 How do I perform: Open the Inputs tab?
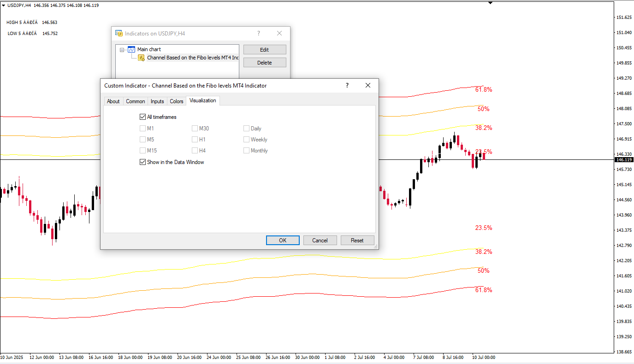(157, 101)
